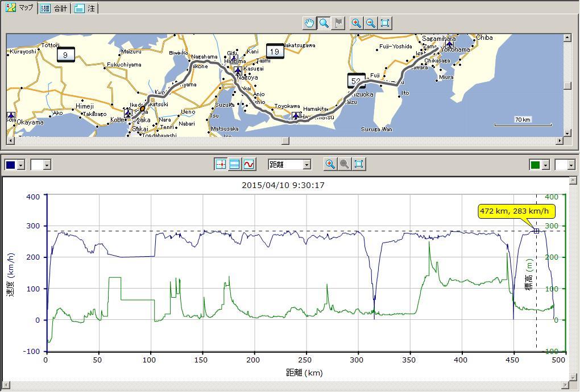580x392 pixels.
Task: Open the green right series dropdown
Action: (x=546, y=165)
